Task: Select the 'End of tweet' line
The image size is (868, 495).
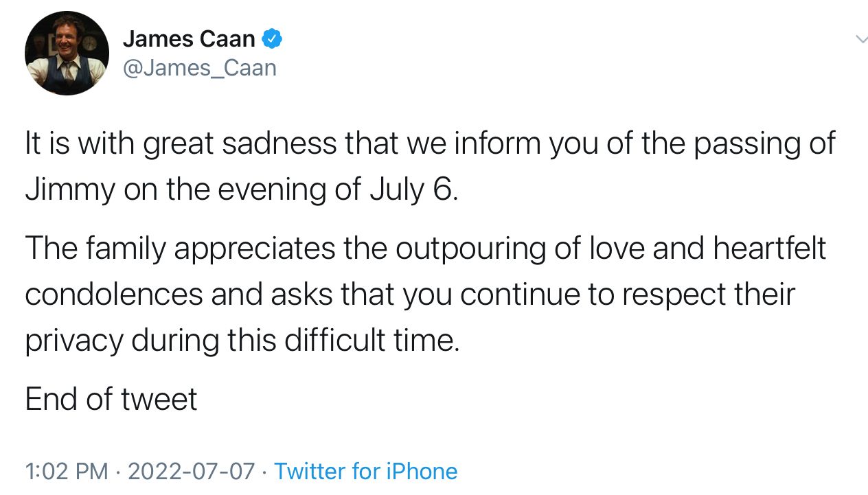Action: coord(111,399)
